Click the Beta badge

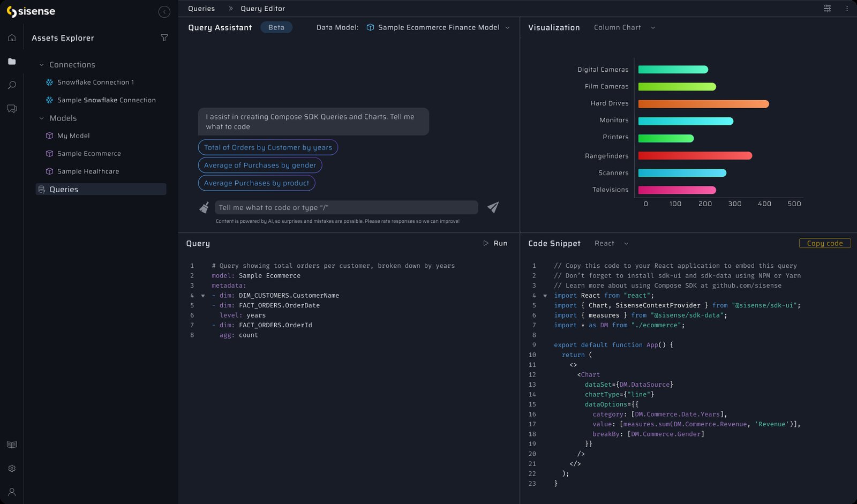point(276,27)
